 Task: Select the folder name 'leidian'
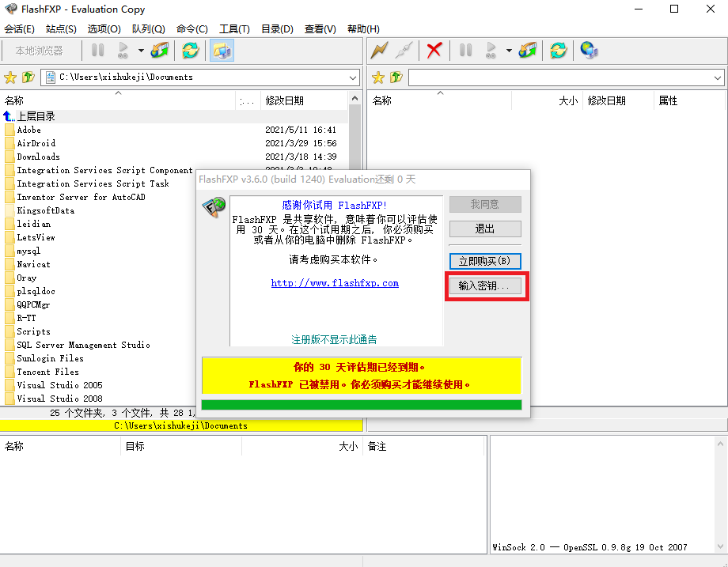pyautogui.click(x=34, y=224)
